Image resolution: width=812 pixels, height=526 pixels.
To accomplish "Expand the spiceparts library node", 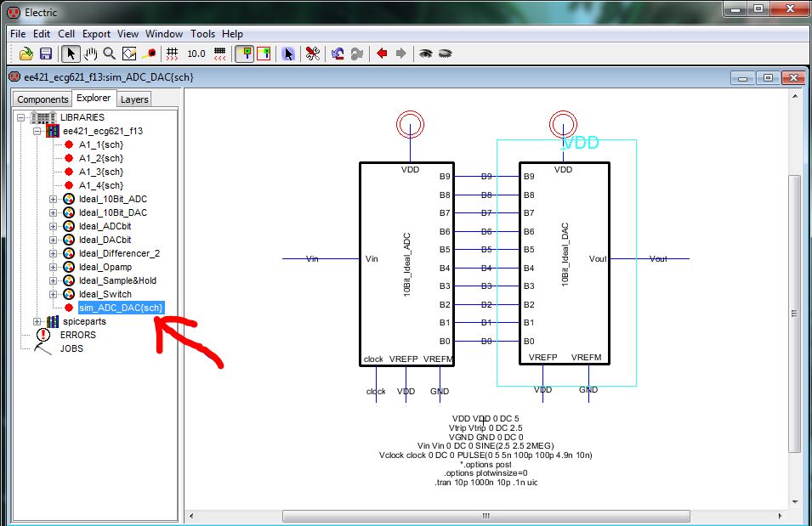I will coord(37,321).
